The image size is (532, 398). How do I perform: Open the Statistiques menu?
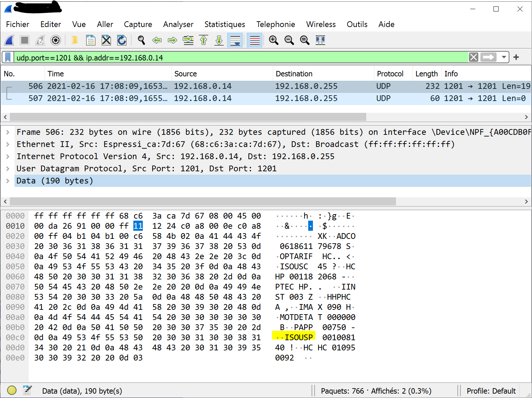225,24
